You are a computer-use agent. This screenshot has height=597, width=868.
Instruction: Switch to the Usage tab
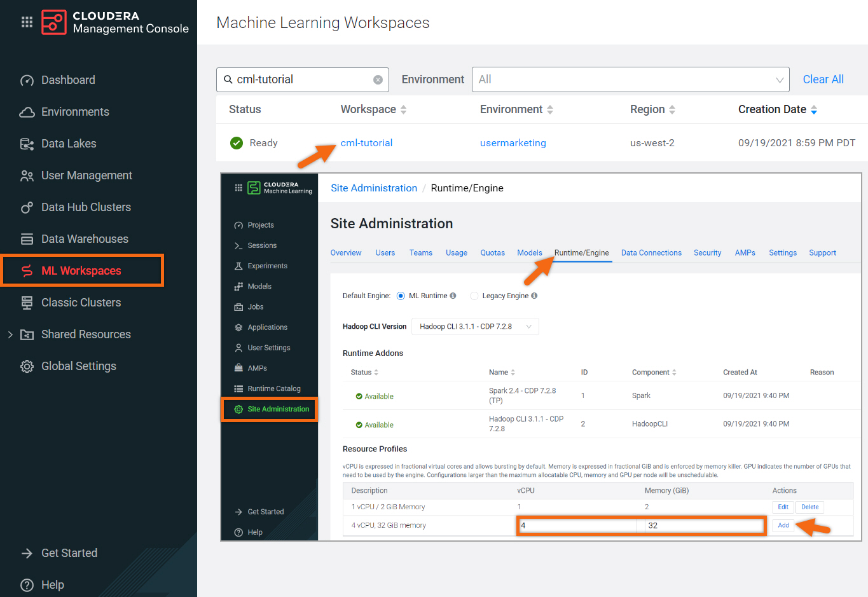(x=457, y=253)
